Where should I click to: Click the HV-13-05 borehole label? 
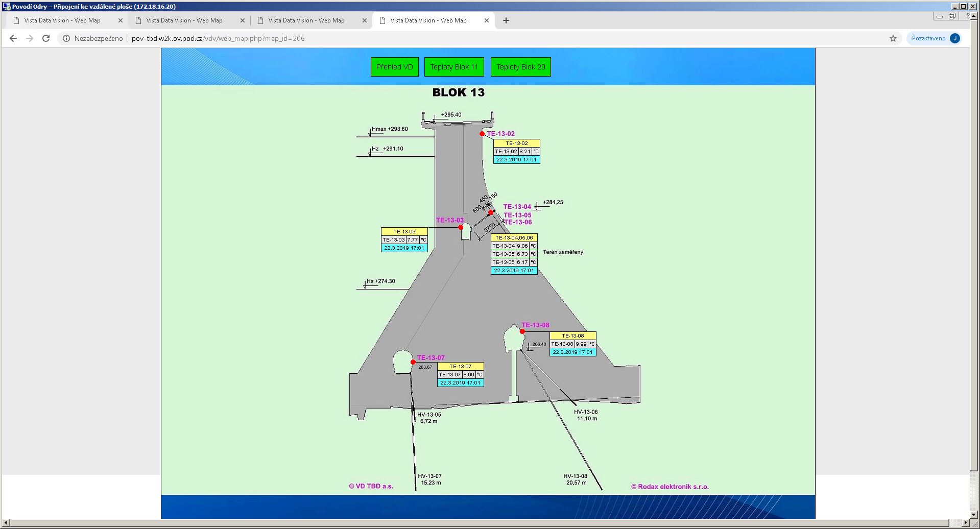pyautogui.click(x=429, y=415)
